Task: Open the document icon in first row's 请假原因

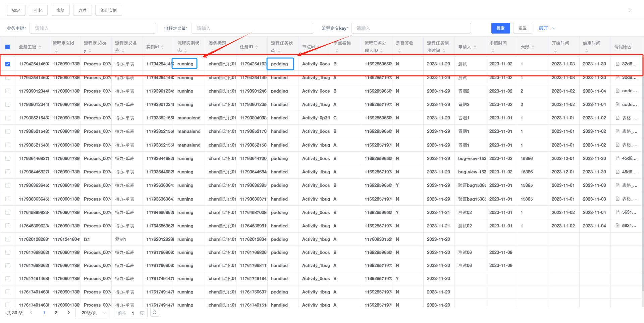Action: (x=618, y=64)
